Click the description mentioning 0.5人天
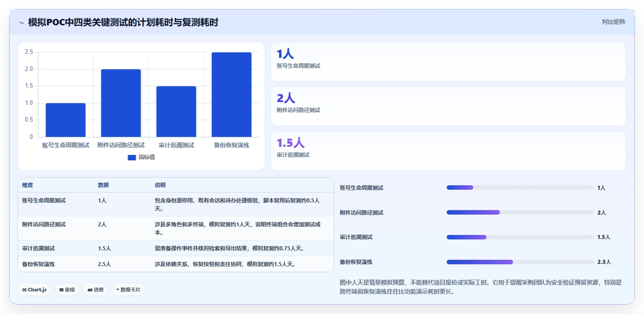The image size is (644, 314). pos(238,204)
